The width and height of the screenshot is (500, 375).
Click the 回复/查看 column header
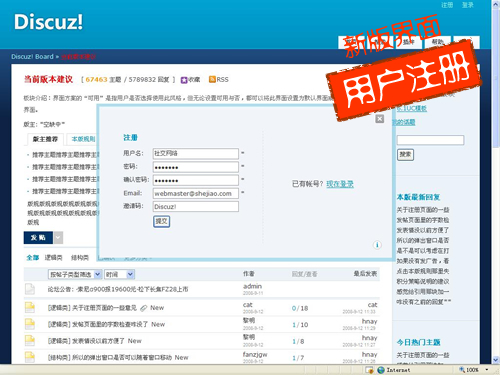point(304,274)
